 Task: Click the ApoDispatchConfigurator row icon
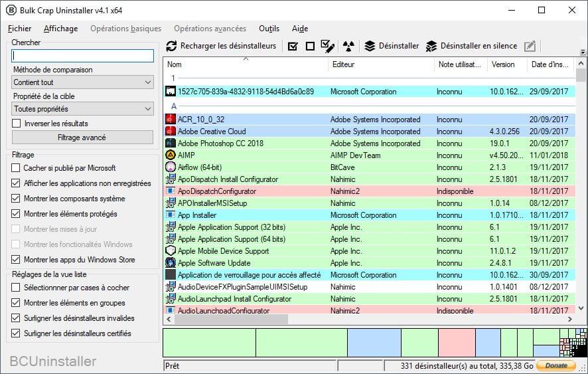click(x=171, y=191)
